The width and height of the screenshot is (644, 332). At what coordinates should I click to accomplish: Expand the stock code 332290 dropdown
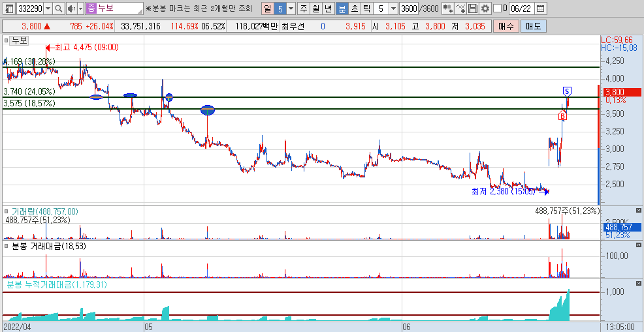[x=48, y=8]
